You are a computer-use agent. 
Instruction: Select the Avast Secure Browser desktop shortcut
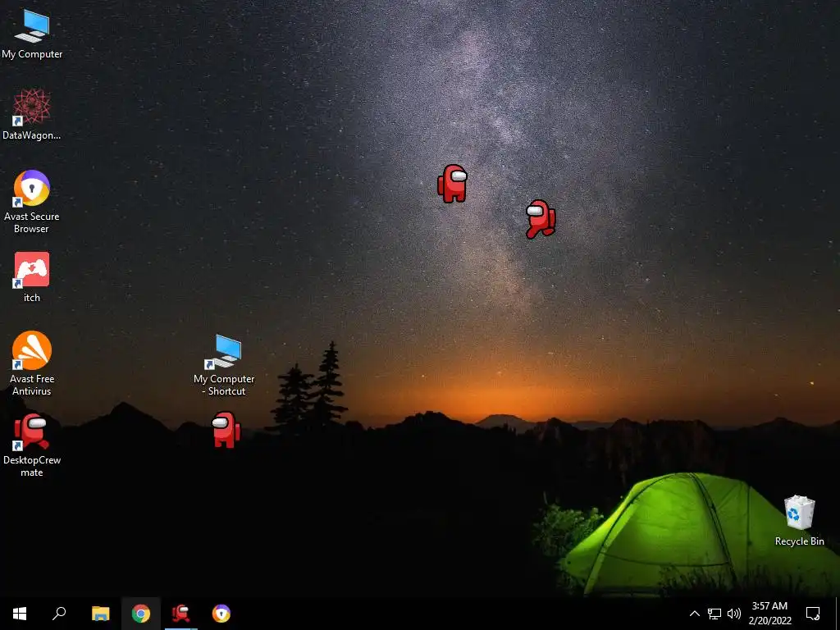pyautogui.click(x=32, y=202)
